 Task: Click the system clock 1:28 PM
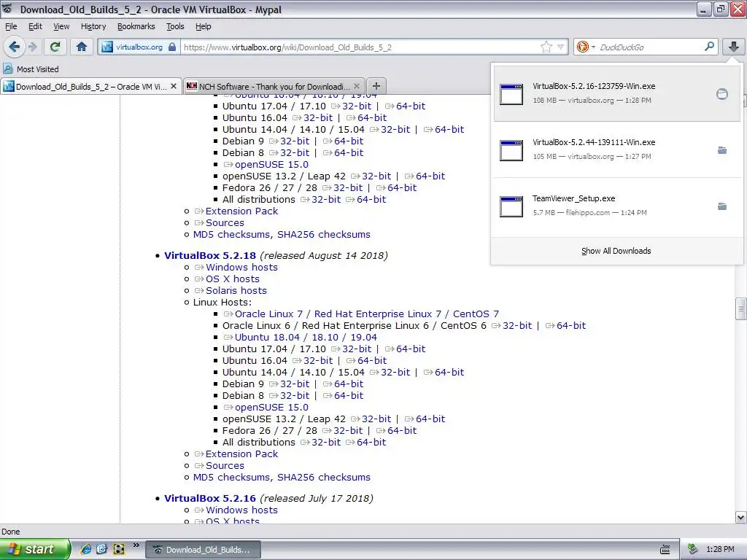(x=720, y=549)
